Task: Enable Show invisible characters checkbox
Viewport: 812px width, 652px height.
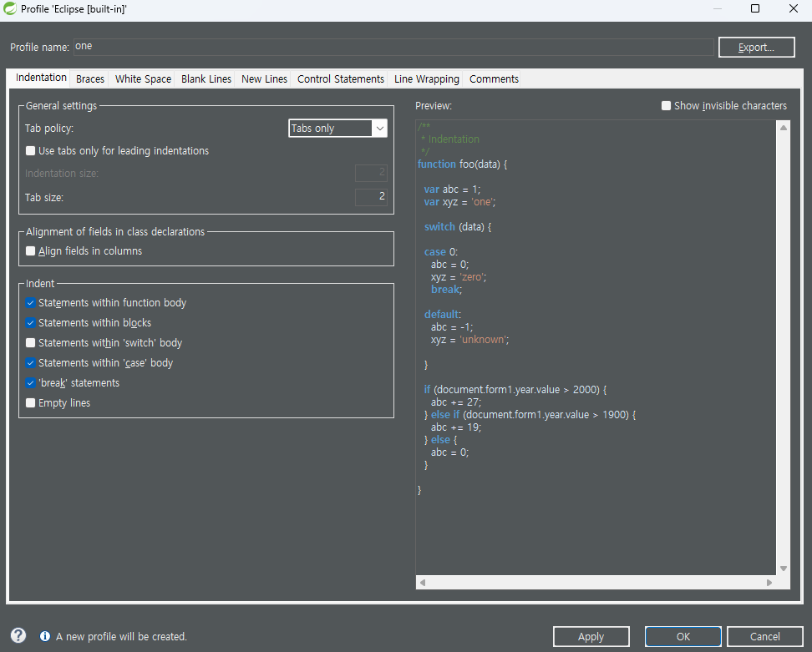Action: 666,105
